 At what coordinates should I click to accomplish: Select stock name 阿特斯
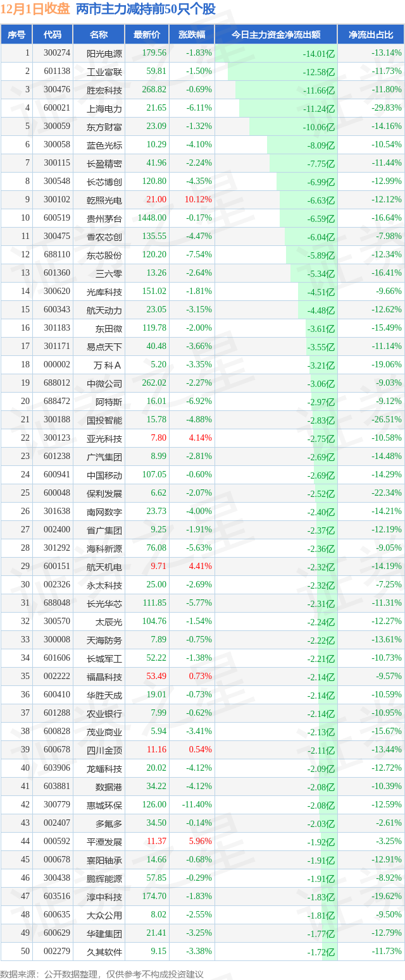click(109, 401)
